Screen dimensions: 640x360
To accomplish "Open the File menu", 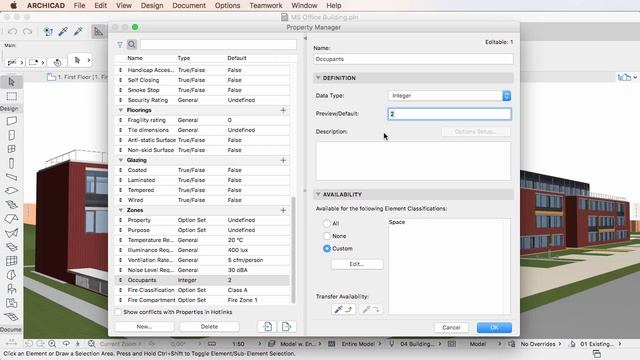I will click(80, 5).
